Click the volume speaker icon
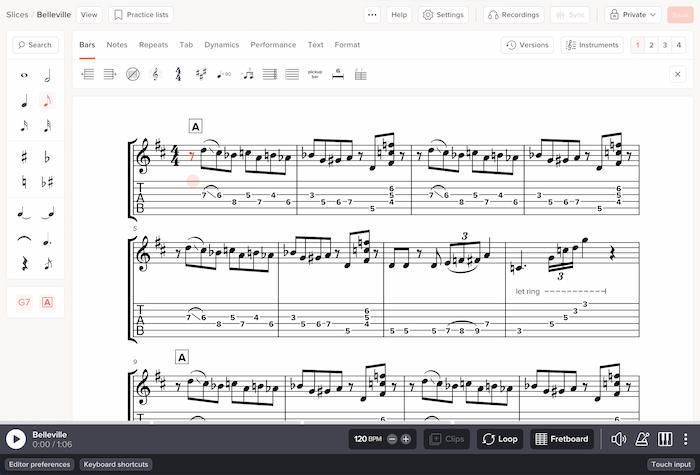This screenshot has height=475, width=700. pyautogui.click(x=618, y=439)
